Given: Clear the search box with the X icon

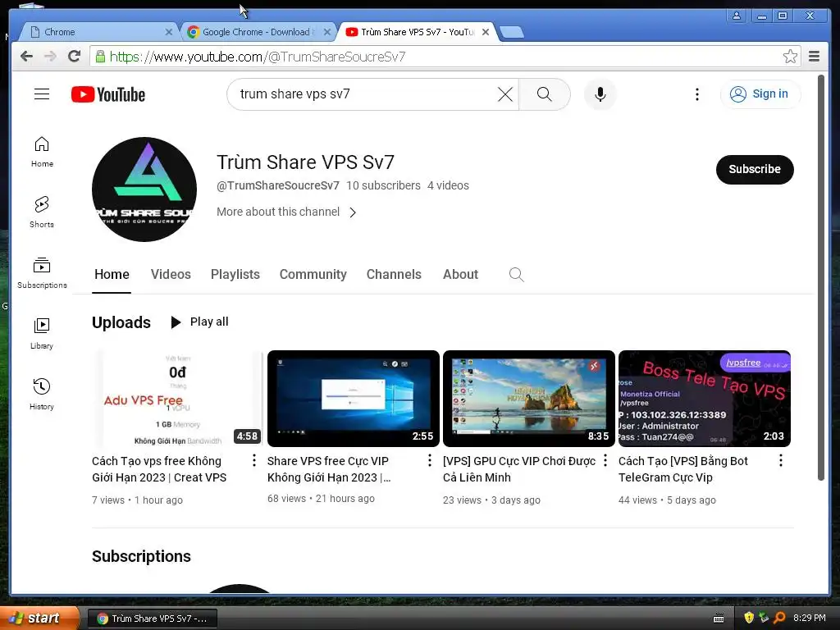Looking at the screenshot, I should click(504, 94).
